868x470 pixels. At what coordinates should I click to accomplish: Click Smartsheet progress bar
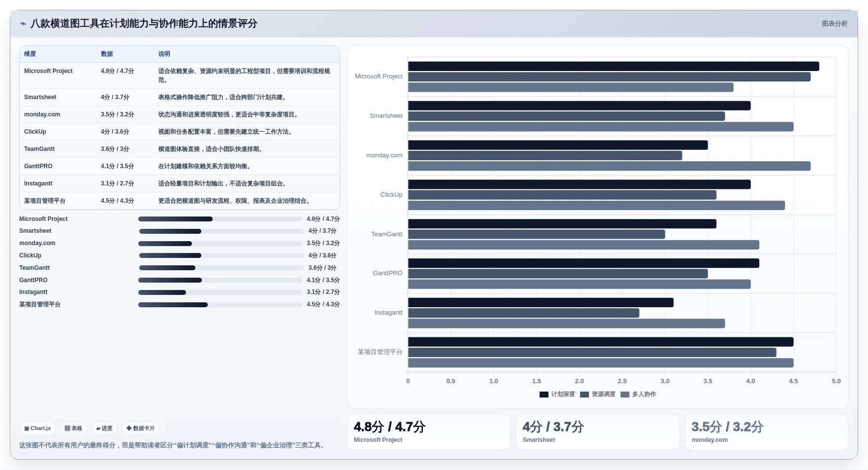(x=222, y=231)
